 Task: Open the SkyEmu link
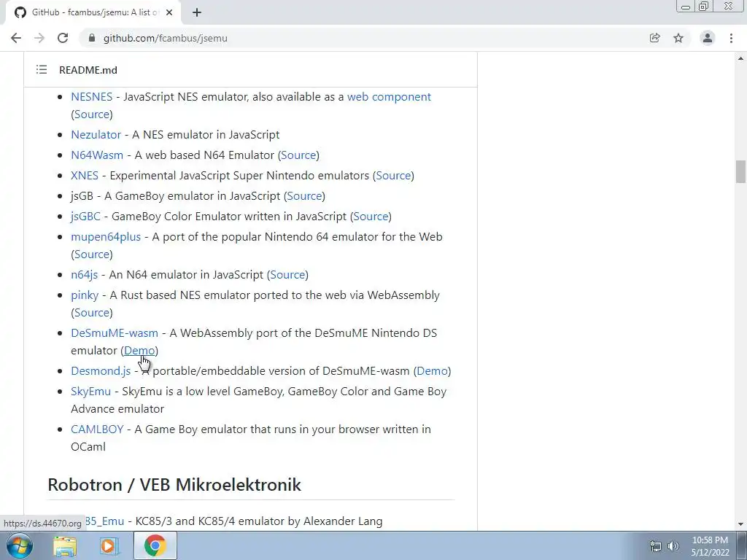(x=90, y=392)
